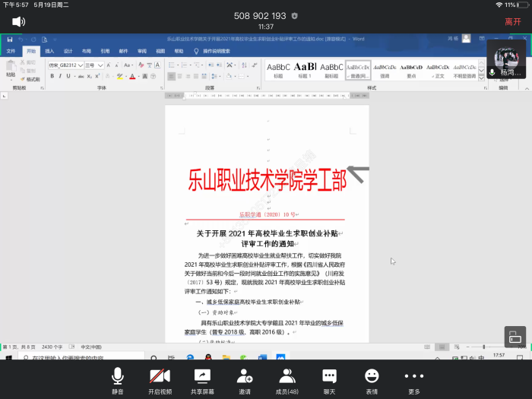Tap the 共享屏幕 share screen icon
Image resolution: width=532 pixels, height=399 pixels.
(202, 380)
